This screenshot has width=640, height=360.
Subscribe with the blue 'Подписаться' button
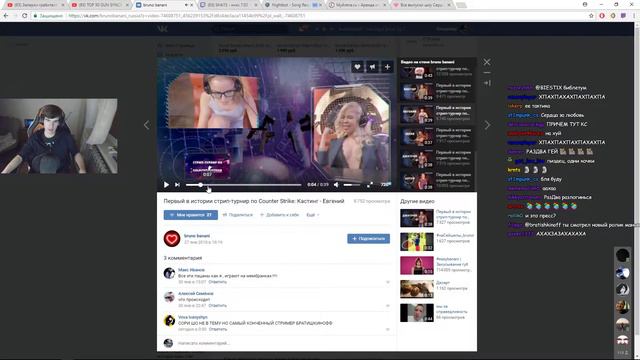[369, 238]
